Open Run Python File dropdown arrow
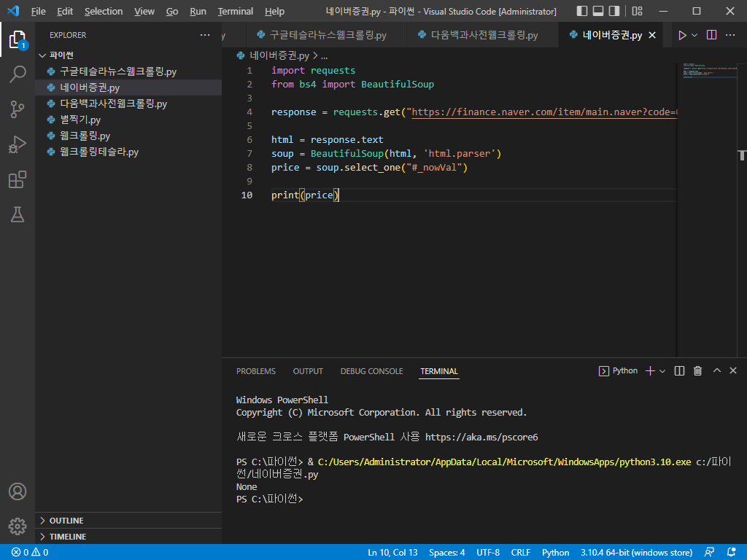747x560 pixels. (x=694, y=35)
